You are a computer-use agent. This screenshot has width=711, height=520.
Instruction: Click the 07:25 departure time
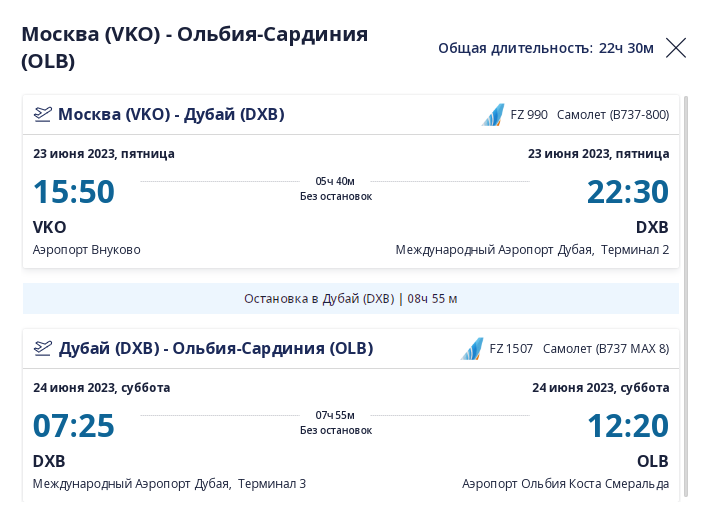[74, 426]
